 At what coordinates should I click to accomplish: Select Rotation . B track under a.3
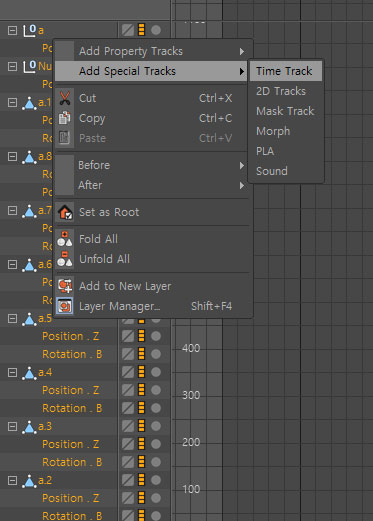(72, 462)
